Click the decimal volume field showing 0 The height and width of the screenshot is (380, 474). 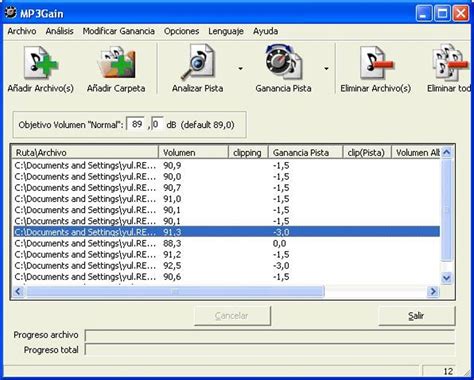(x=157, y=124)
